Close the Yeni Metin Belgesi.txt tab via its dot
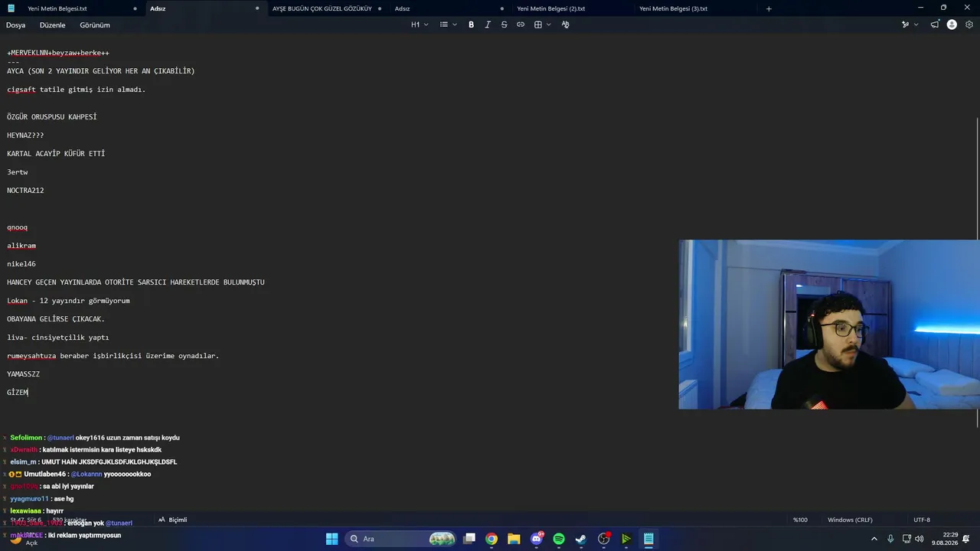This screenshot has width=980, height=551. point(135,8)
